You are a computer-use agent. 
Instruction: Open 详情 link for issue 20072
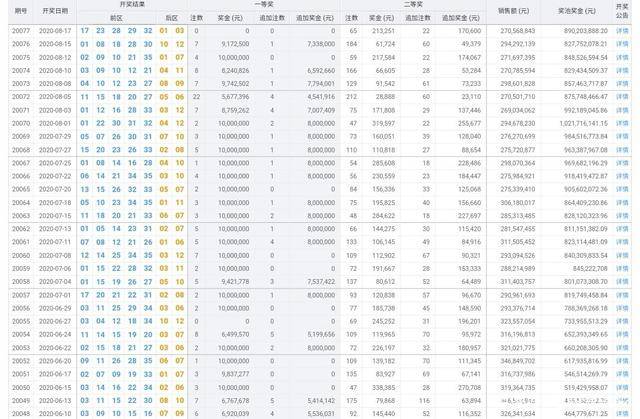tap(622, 97)
